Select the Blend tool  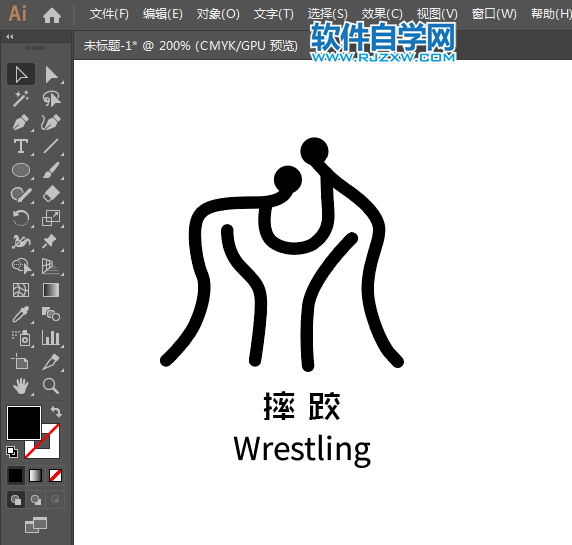[51, 314]
